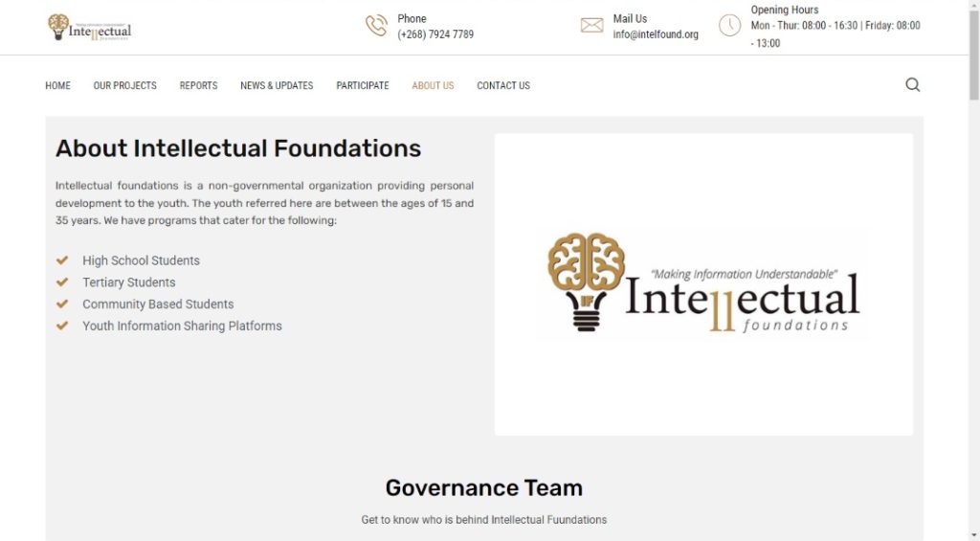Click the info@intelfound.org email address
Image resolution: width=980 pixels, height=541 pixels.
pyautogui.click(x=656, y=34)
